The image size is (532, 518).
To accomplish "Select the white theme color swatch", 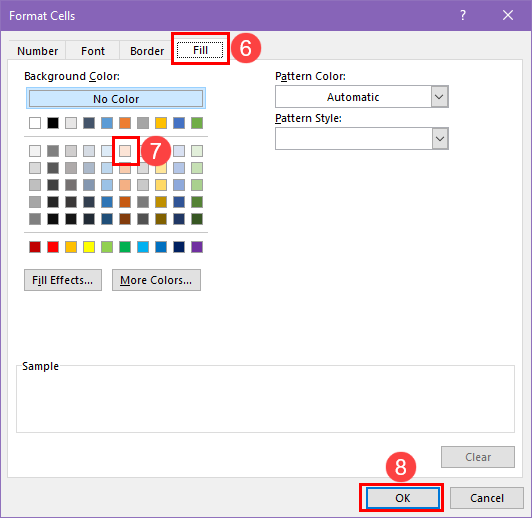I will (35, 123).
